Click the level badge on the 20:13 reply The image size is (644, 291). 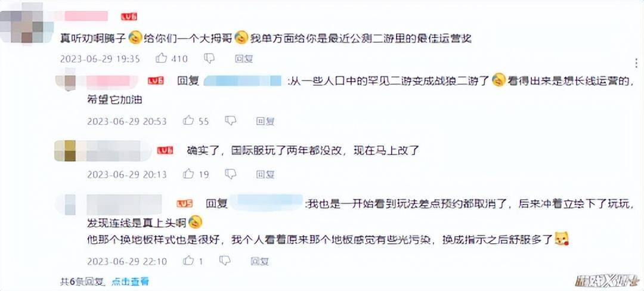click(x=165, y=151)
